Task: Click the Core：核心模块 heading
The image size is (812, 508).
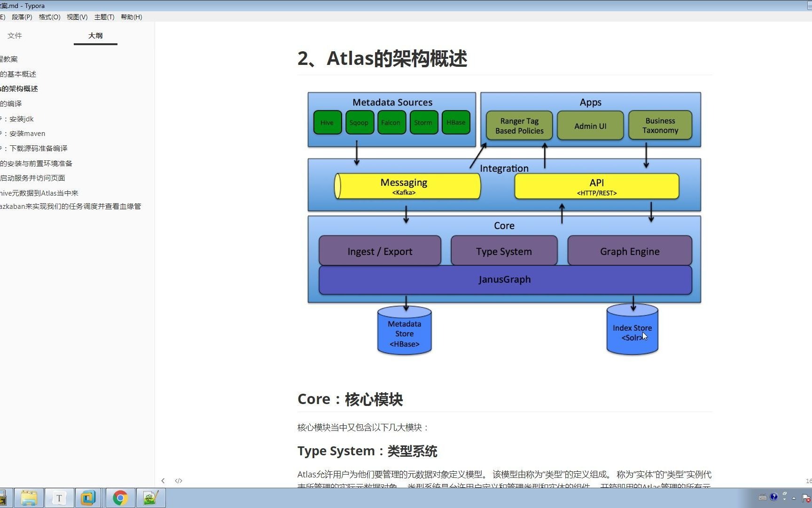Action: coord(350,399)
